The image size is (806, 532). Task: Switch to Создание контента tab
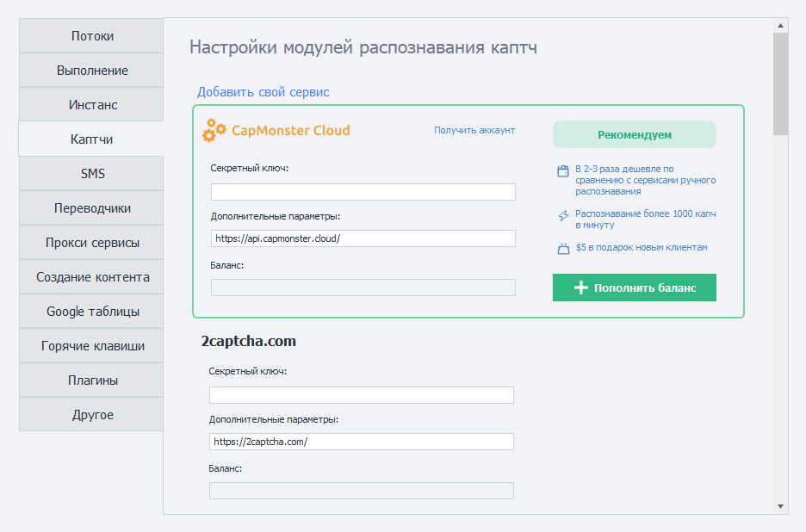tap(92, 277)
